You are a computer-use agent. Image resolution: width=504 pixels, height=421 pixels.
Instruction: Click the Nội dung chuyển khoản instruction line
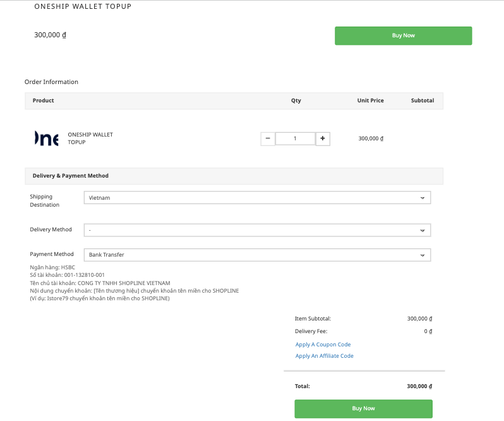(x=135, y=291)
